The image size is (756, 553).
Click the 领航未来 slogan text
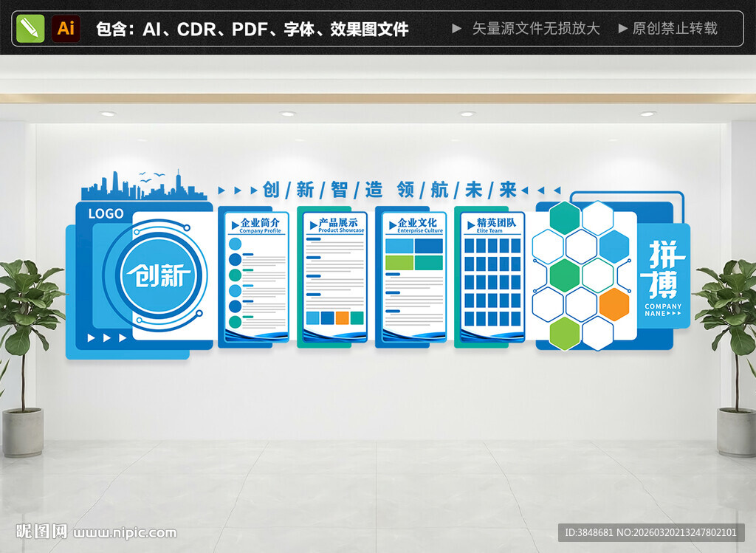(x=456, y=190)
